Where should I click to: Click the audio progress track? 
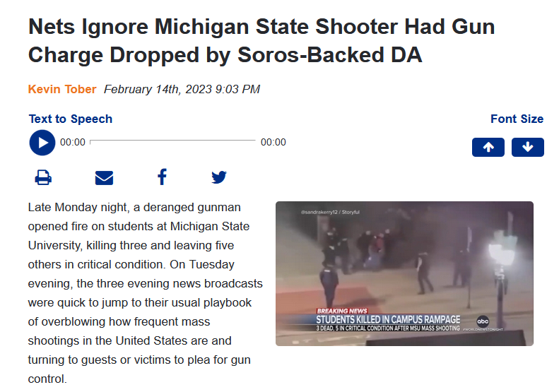point(172,141)
